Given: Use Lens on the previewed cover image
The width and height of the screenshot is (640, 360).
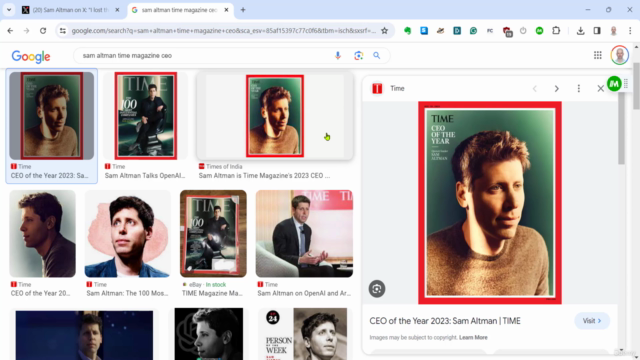Looking at the screenshot, I should [377, 289].
